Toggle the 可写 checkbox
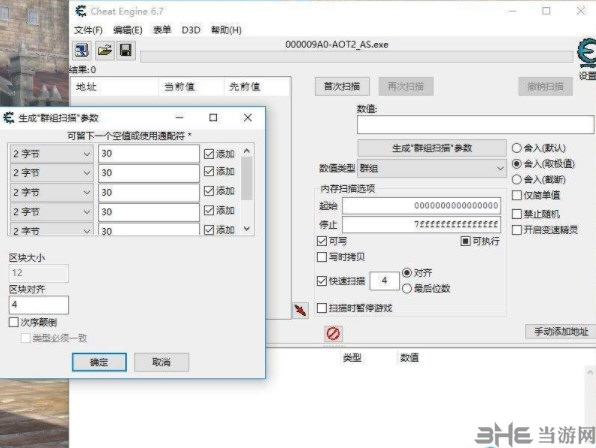This screenshot has width=596, height=448. 322,241
